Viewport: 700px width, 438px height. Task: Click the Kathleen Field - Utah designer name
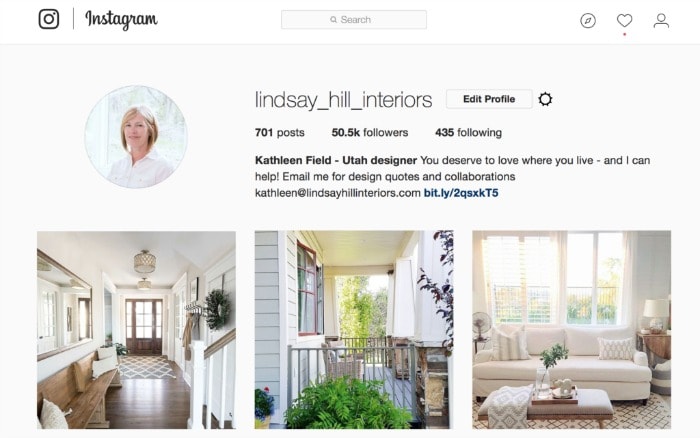[x=336, y=160]
